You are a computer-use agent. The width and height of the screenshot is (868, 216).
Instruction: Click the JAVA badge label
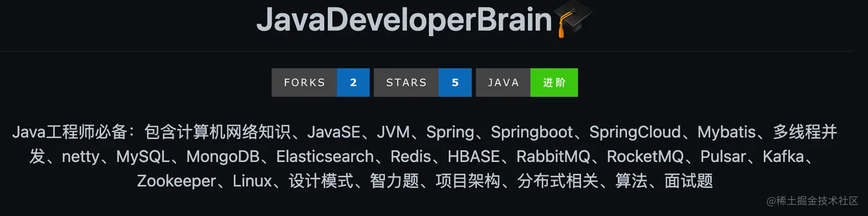(503, 83)
